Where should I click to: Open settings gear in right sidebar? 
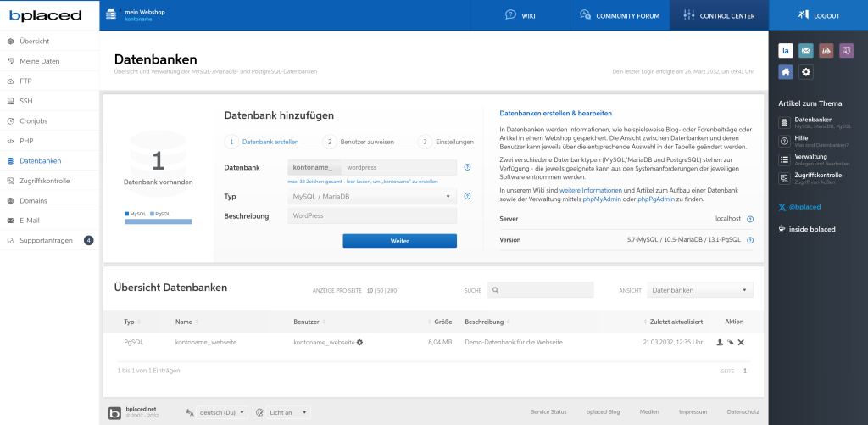point(806,72)
